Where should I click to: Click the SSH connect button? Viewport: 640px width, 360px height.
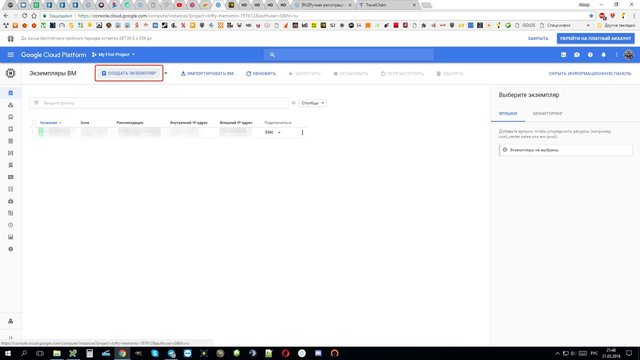pyautogui.click(x=269, y=133)
